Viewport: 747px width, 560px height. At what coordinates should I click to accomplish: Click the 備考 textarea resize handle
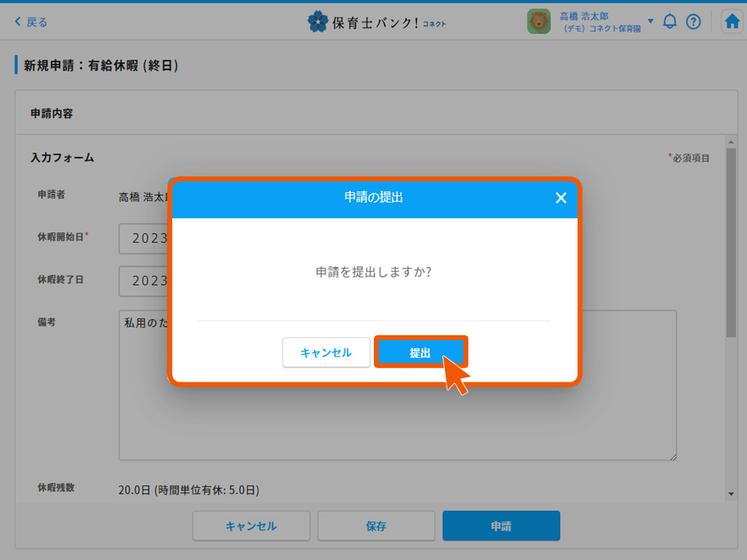[673, 456]
